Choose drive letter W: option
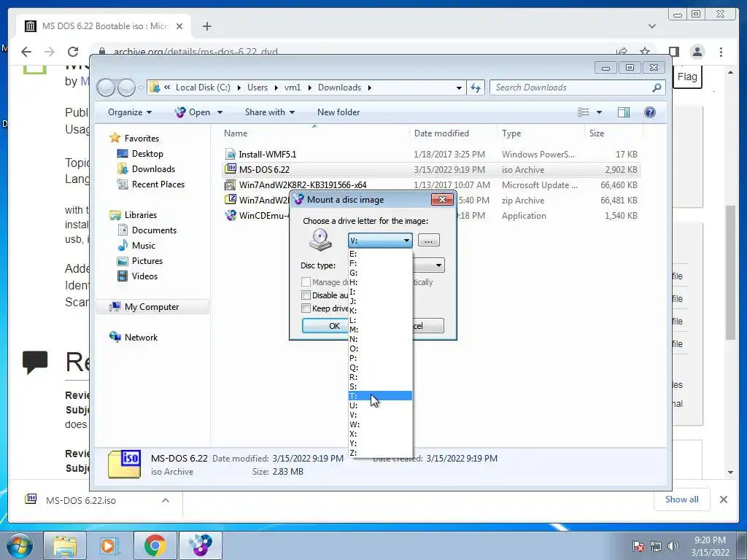 coord(380,424)
